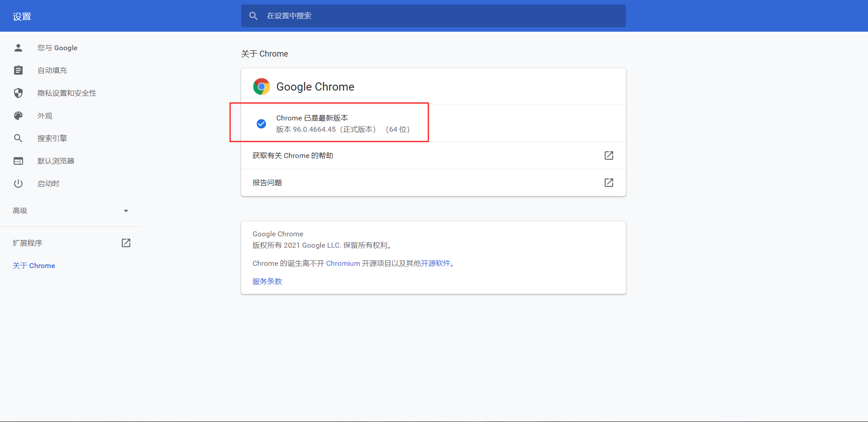Click the open-in-new icon for 获取有关 Chrome 的帮助
The image size is (868, 422).
(609, 155)
